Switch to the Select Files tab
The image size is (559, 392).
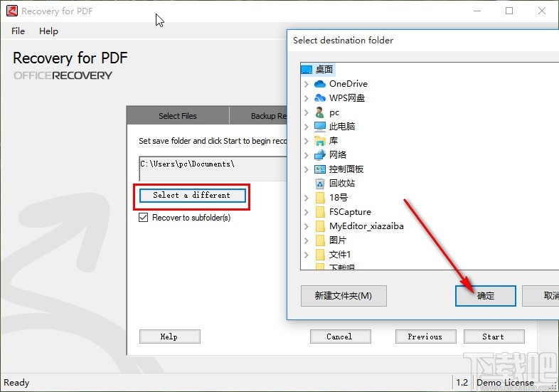[178, 115]
